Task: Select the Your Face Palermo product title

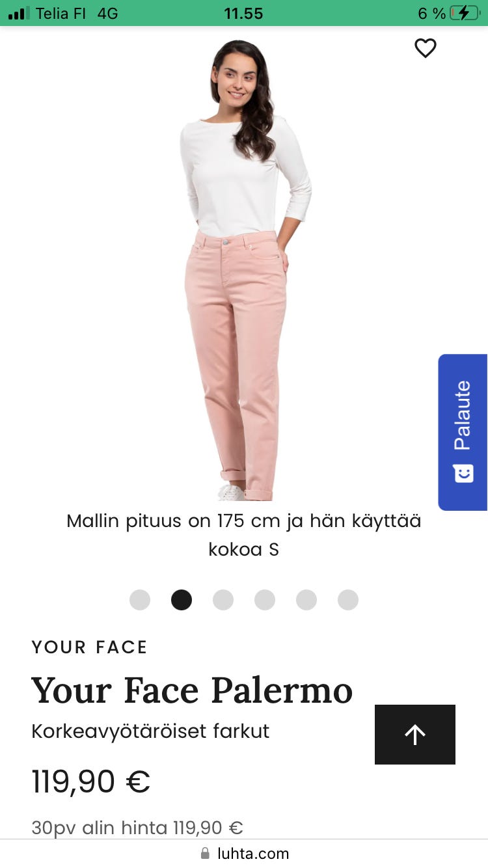Action: (192, 690)
